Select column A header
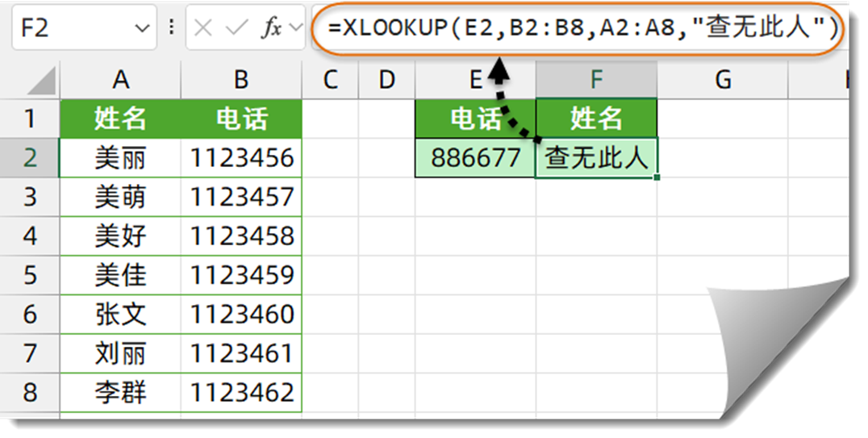Screen dimensions: 868x438 click(120, 81)
